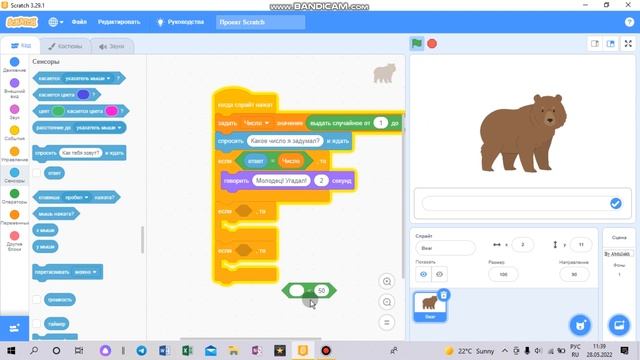Click the block palette vertical scrollbar
The width and height of the screenshot is (640, 360).
(x=142, y=240)
